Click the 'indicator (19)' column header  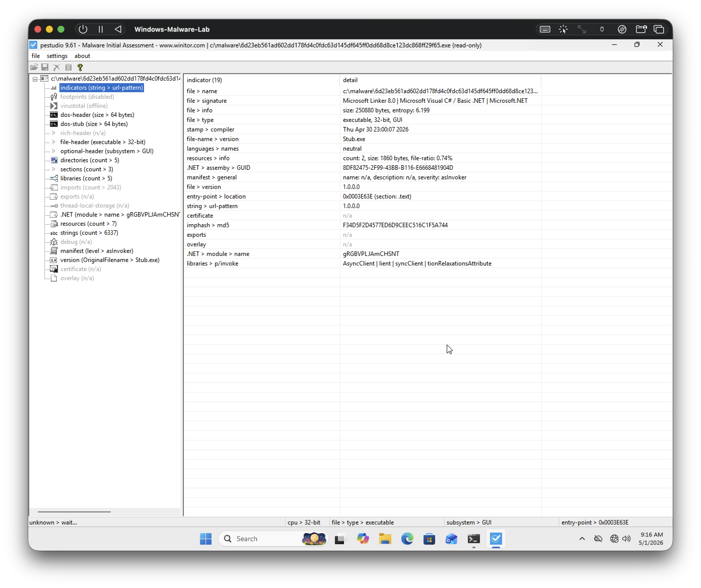pyautogui.click(x=262, y=80)
